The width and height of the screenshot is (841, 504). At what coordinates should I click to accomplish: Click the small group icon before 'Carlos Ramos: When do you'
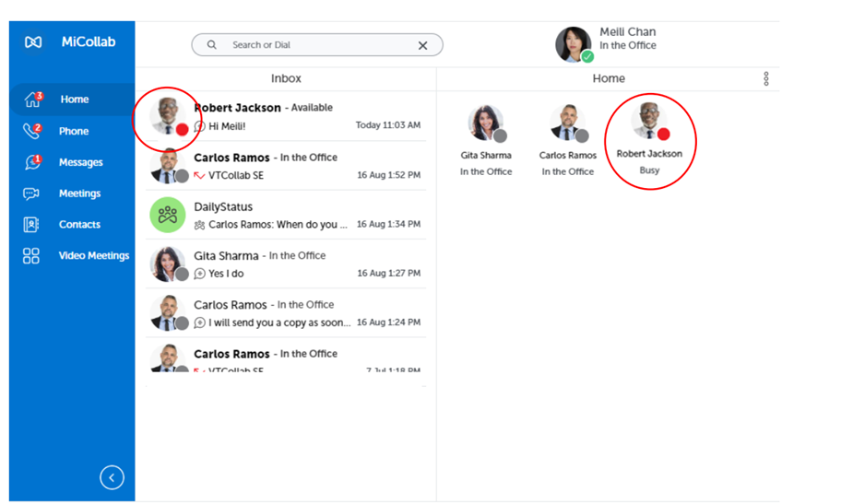[x=199, y=225]
